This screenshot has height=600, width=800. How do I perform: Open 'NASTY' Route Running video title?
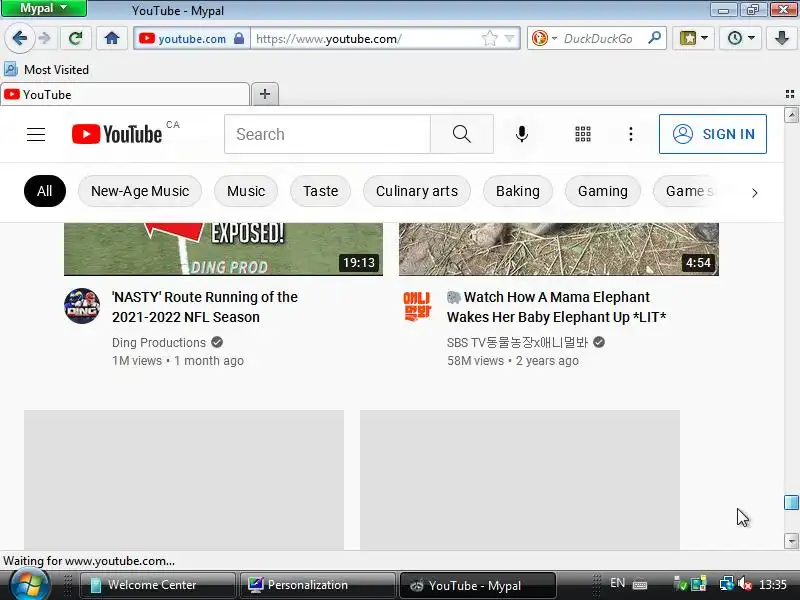205,307
